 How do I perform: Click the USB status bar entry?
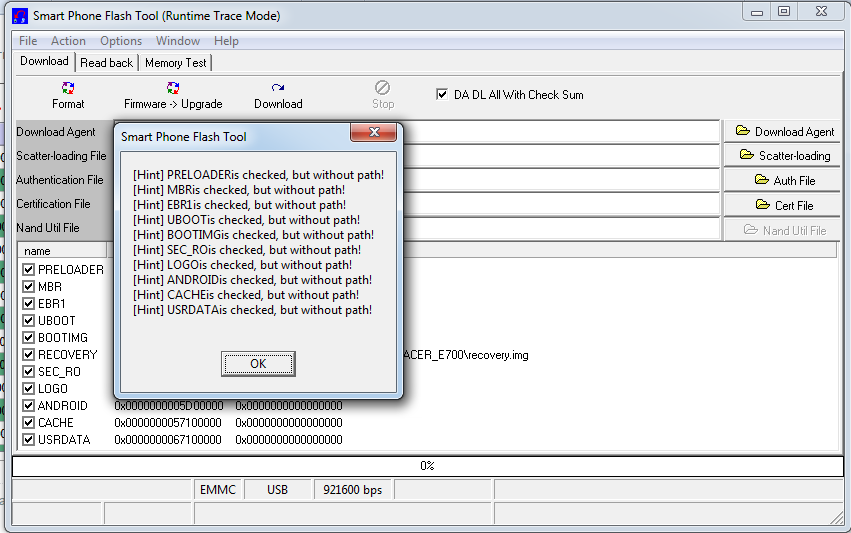point(277,490)
